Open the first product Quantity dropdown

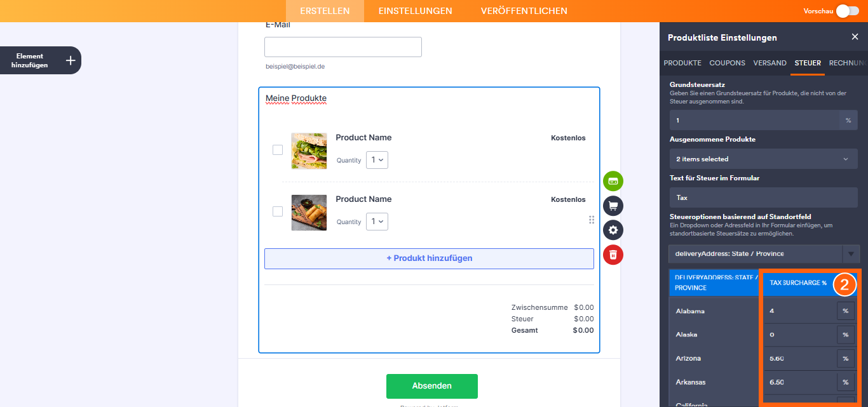[377, 160]
